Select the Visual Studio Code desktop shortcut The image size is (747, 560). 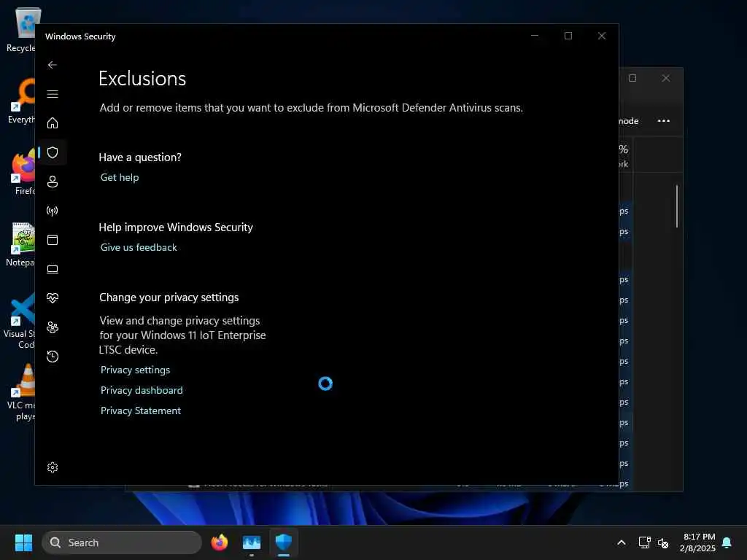[x=20, y=321]
